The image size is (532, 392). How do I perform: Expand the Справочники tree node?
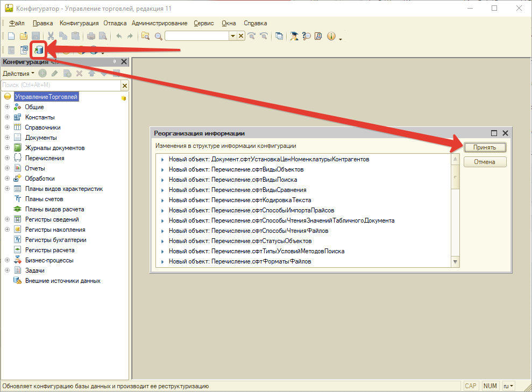coord(7,127)
